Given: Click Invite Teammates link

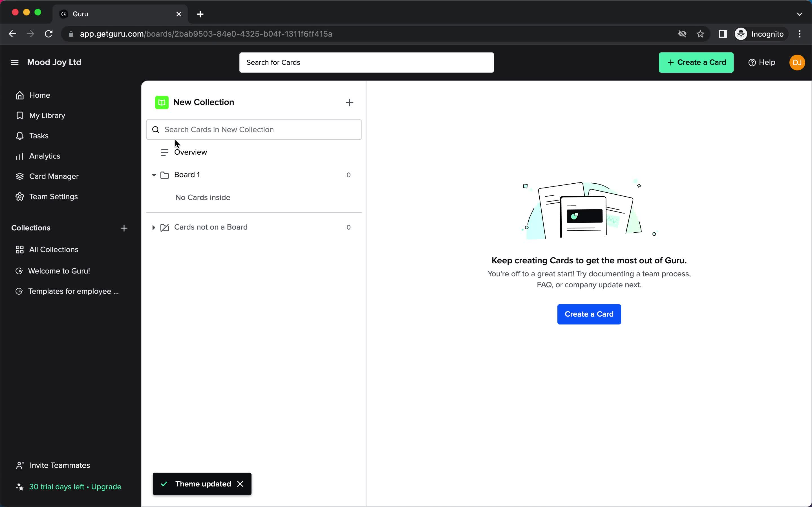Looking at the screenshot, I should [x=59, y=465].
